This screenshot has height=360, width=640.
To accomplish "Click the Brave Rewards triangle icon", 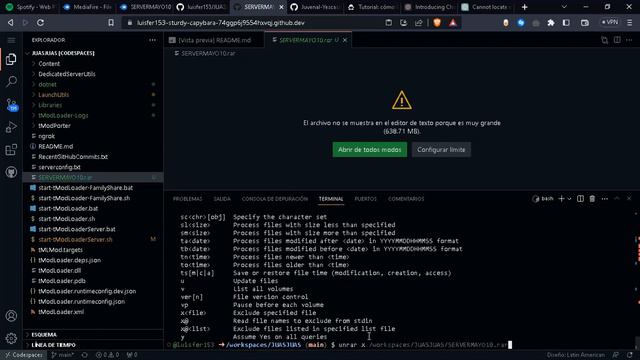I will [453, 23].
